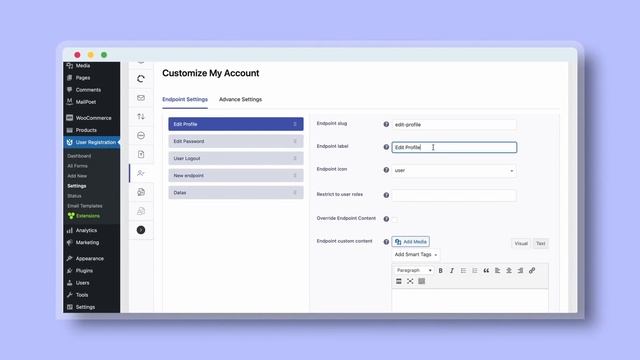Screen dimensions: 640x360
Task: Toggle bold formatting in editor
Action: [440, 271]
